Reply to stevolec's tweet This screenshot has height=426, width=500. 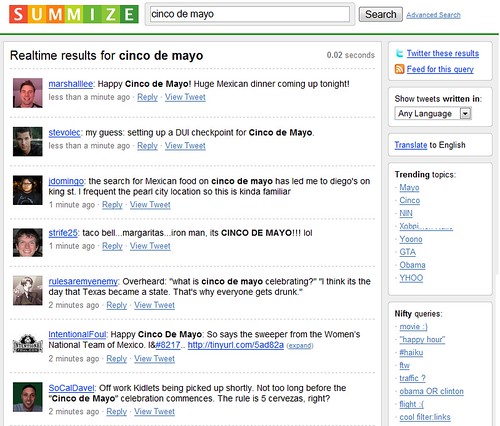pos(147,146)
